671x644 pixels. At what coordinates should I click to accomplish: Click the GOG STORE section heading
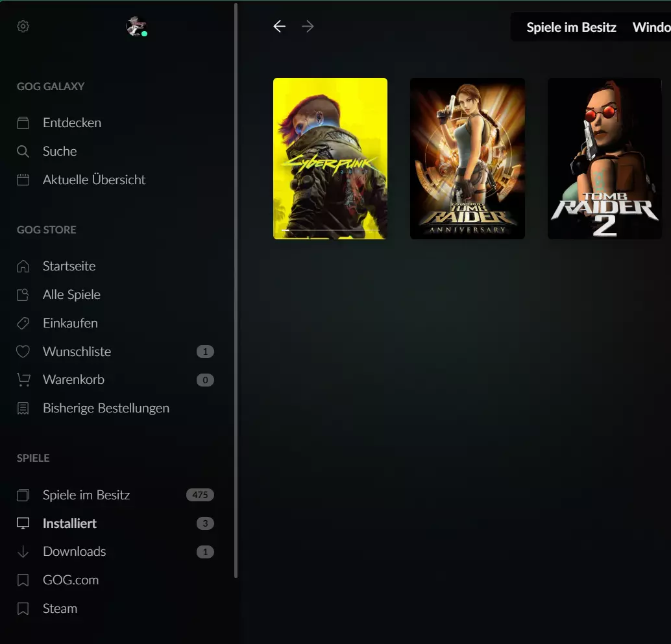point(47,230)
